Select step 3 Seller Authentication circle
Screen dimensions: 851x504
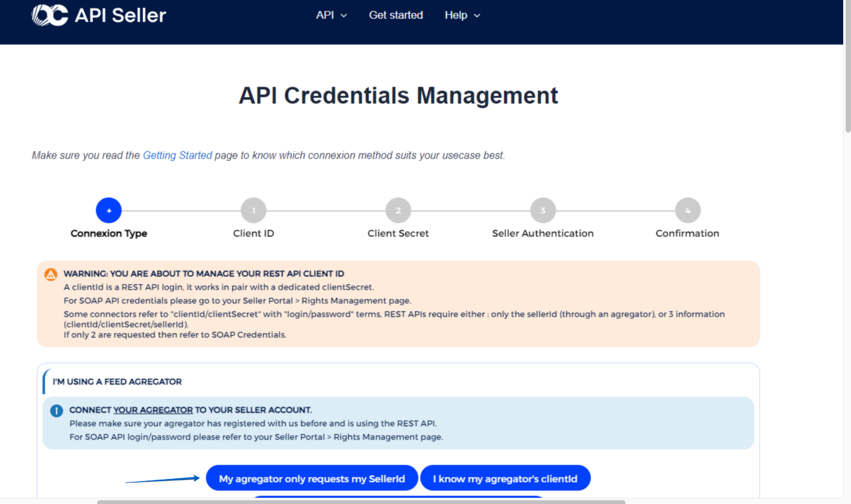(543, 210)
